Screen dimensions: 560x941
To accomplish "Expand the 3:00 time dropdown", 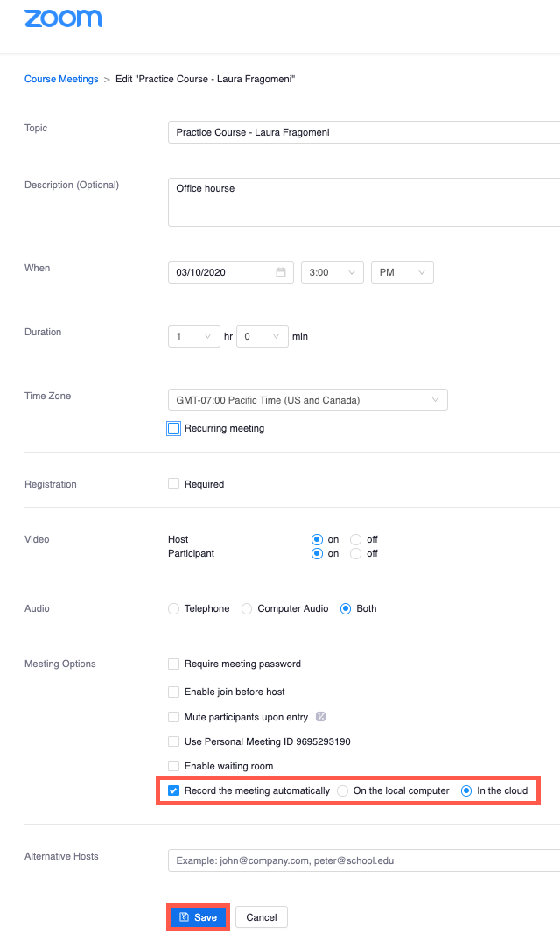I will (x=332, y=272).
